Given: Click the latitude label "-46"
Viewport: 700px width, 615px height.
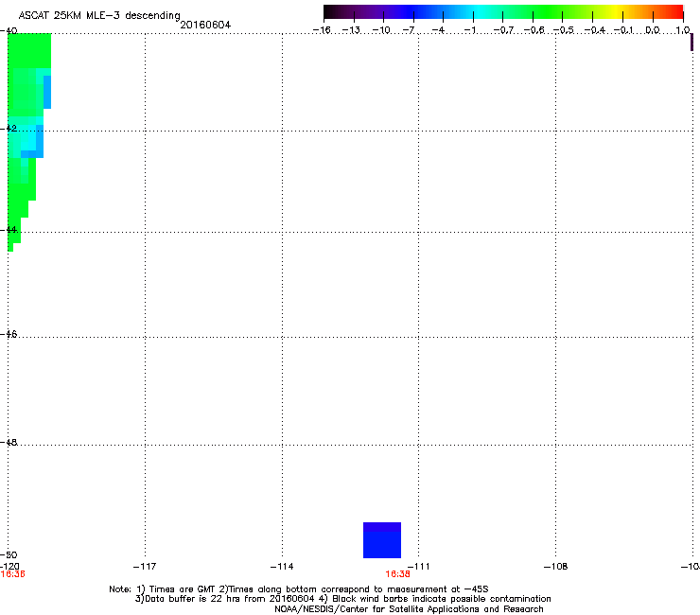Looking at the screenshot, I should [x=9, y=335].
